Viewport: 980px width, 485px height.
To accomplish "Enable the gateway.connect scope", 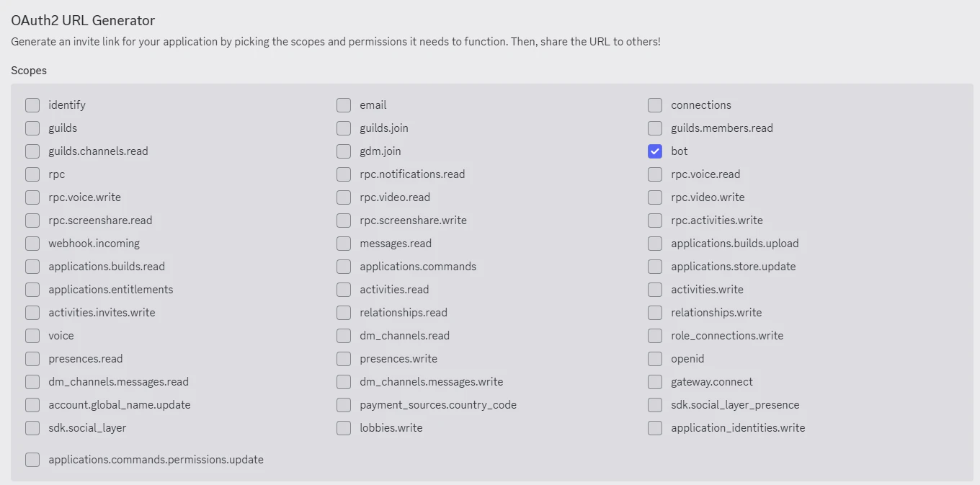I will [x=655, y=382].
